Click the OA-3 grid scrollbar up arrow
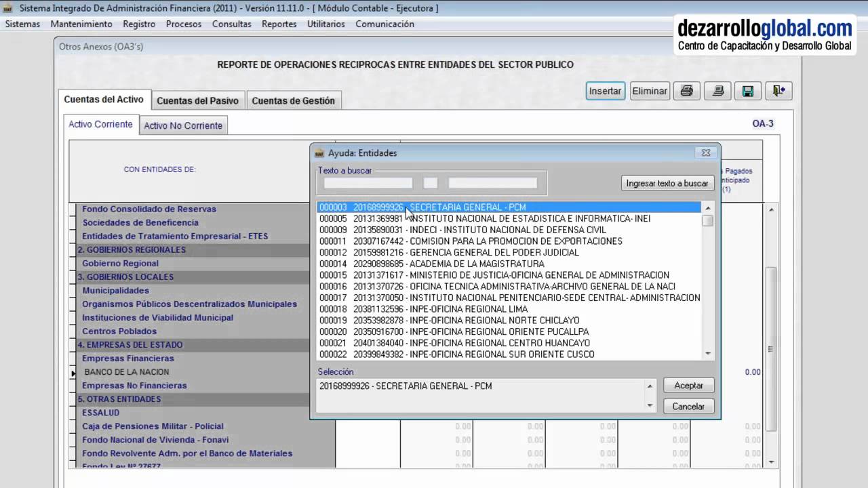The width and height of the screenshot is (868, 488). (x=771, y=209)
